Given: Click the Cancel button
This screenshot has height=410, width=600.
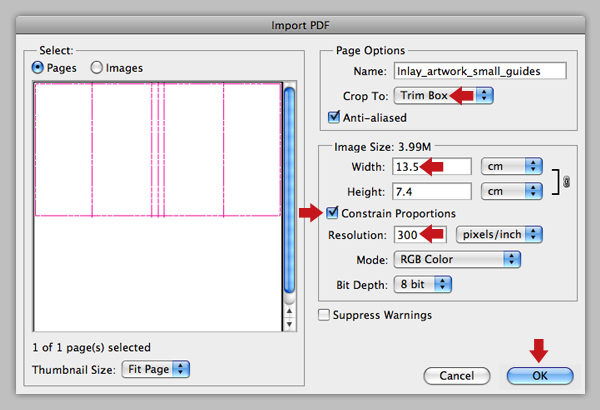Looking at the screenshot, I should pyautogui.click(x=457, y=376).
